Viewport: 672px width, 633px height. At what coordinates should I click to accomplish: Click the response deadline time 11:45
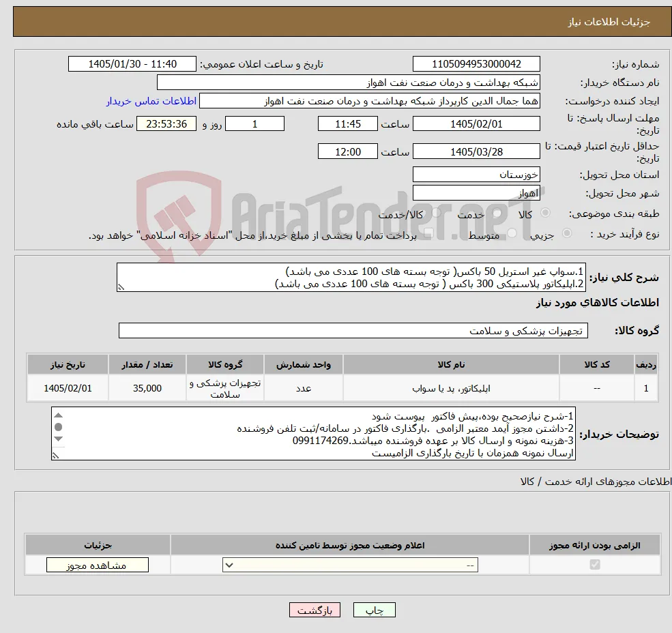(347, 124)
